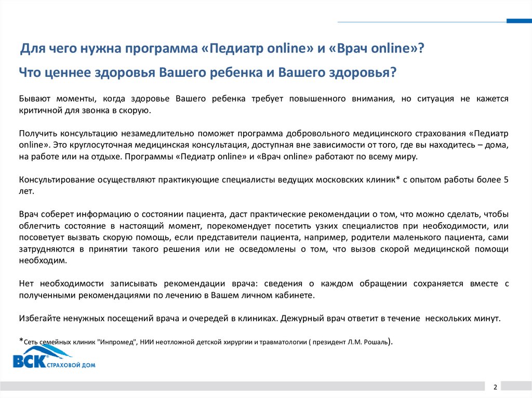Click the paragraph beginning 'Получить консультацию незамедлительно'
The image size is (532, 398).
pyautogui.click(x=263, y=145)
